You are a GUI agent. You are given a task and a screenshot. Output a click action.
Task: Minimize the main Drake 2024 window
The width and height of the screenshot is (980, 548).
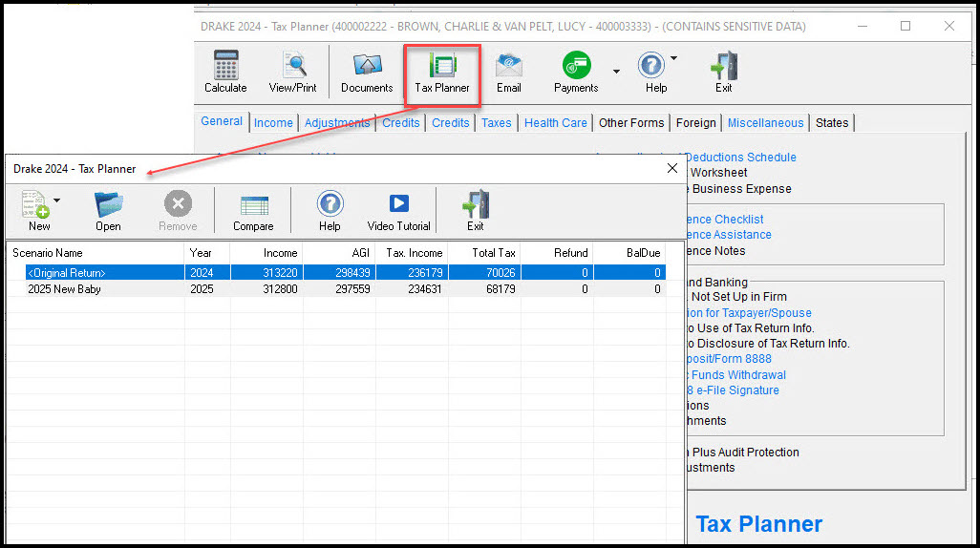click(863, 26)
